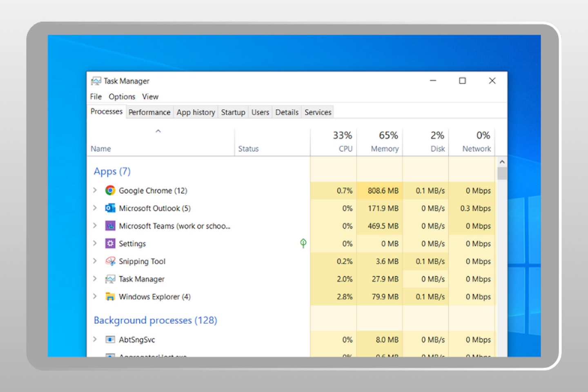
Task: Sort processes by Network column
Action: pyautogui.click(x=472, y=142)
